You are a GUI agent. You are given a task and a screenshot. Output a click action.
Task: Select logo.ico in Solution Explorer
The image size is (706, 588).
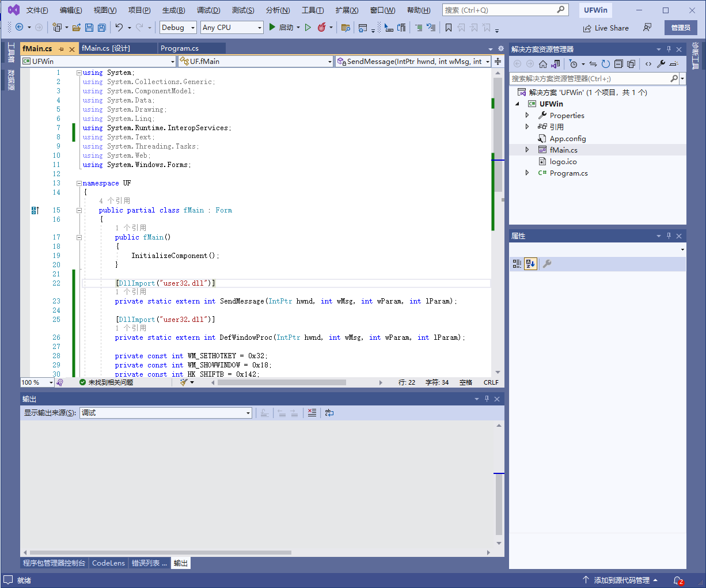click(x=563, y=161)
